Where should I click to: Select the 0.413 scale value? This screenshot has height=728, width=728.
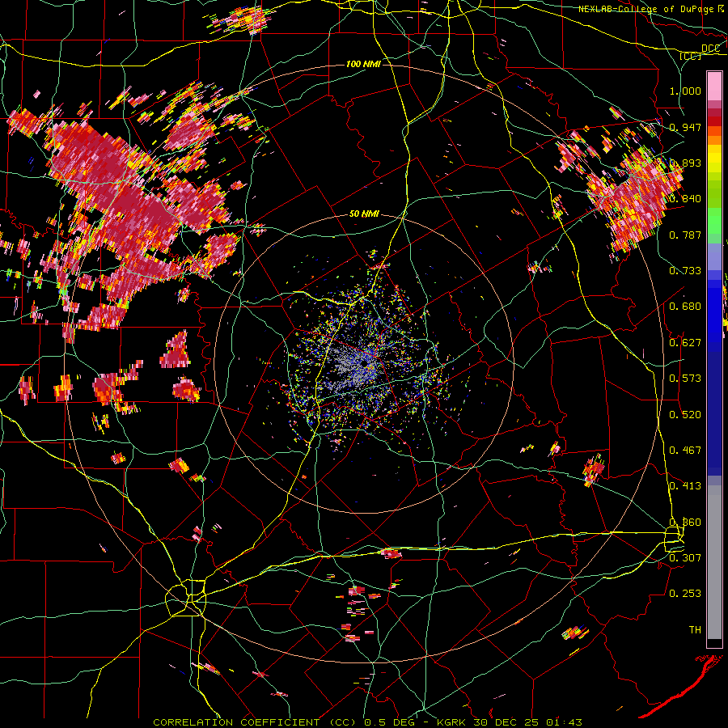[x=685, y=485]
